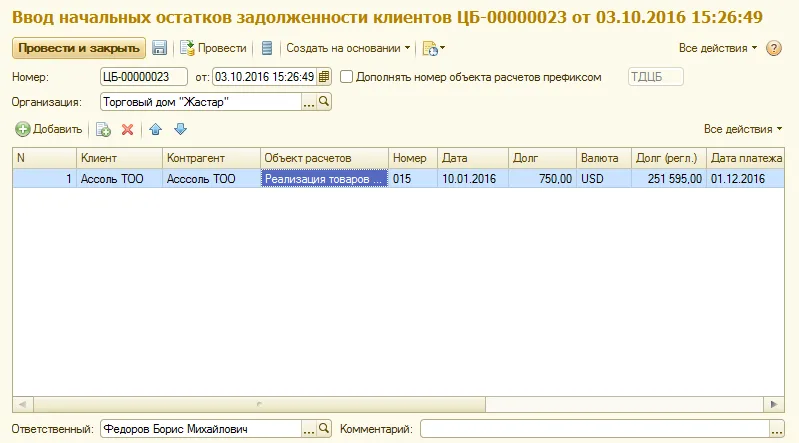Open the Создать на основании dropdown
Viewport: 799px width, 443px height.
348,48
